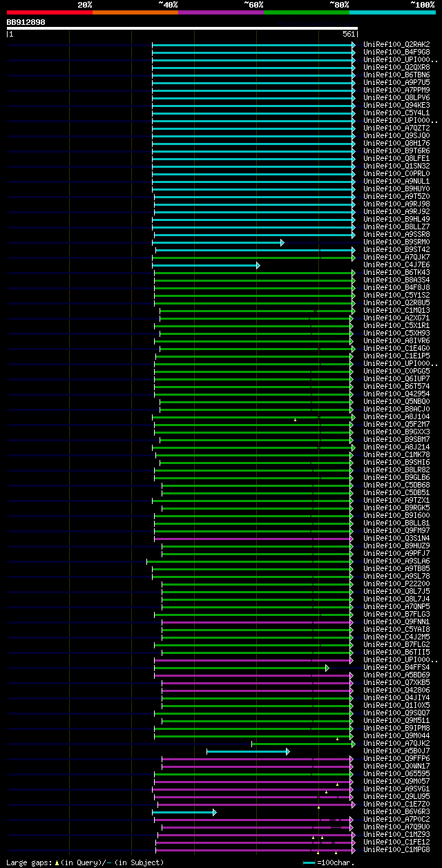Select the UniRef100_C1MK78 label
Screen dimensions: 442x868
click(x=396, y=454)
